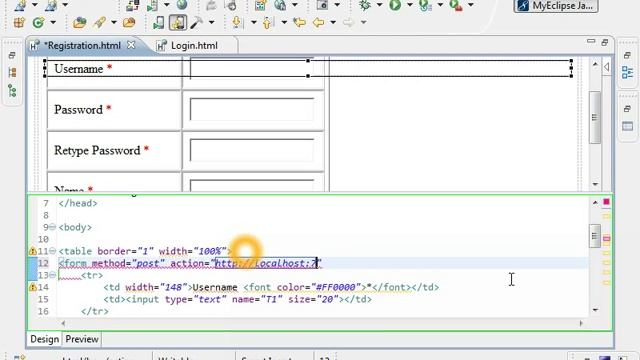Select the Preview tab
Viewport: 640px width, 360px height.
tap(82, 339)
